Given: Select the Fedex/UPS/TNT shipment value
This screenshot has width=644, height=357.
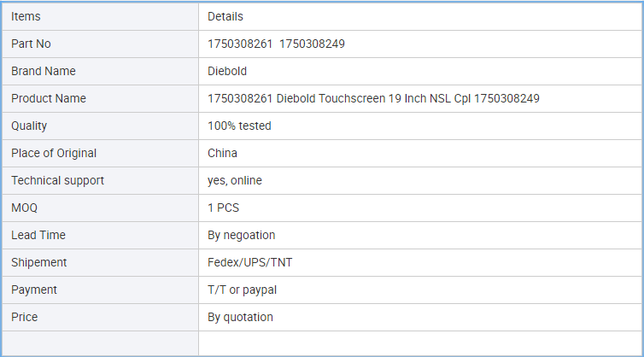Looking at the screenshot, I should pos(250,262).
